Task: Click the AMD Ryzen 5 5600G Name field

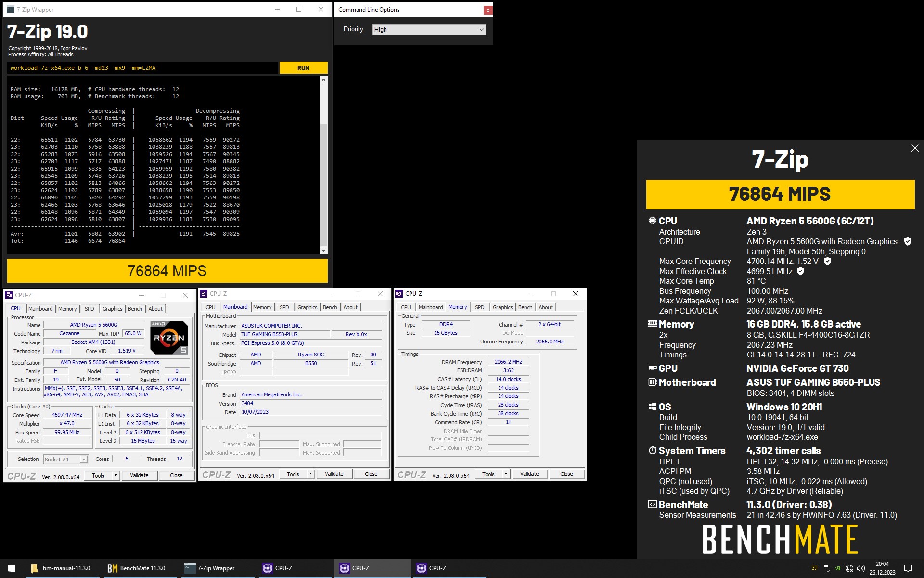Action: click(94, 325)
